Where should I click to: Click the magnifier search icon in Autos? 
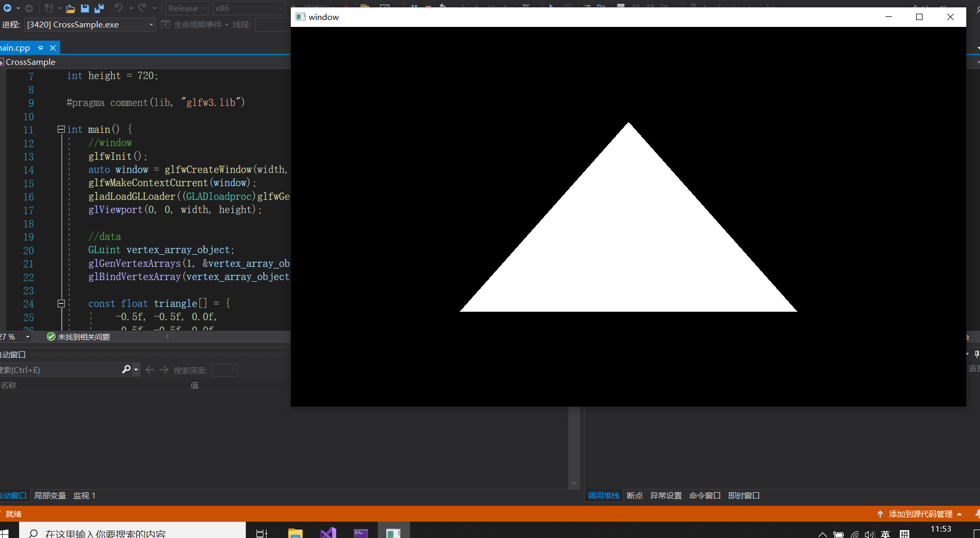[126, 370]
